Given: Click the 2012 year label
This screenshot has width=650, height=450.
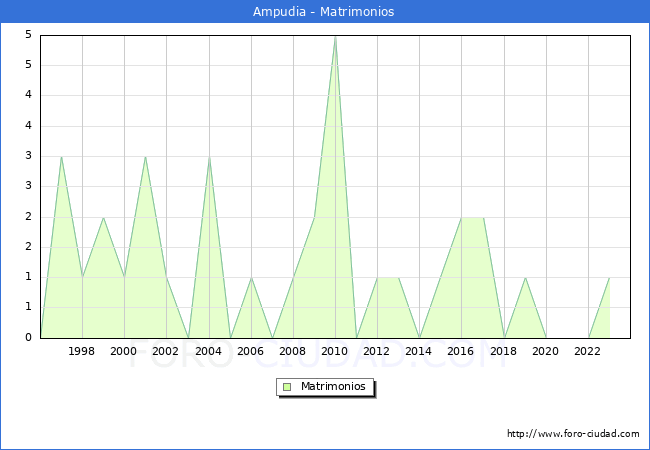Looking at the screenshot, I should pyautogui.click(x=377, y=351).
